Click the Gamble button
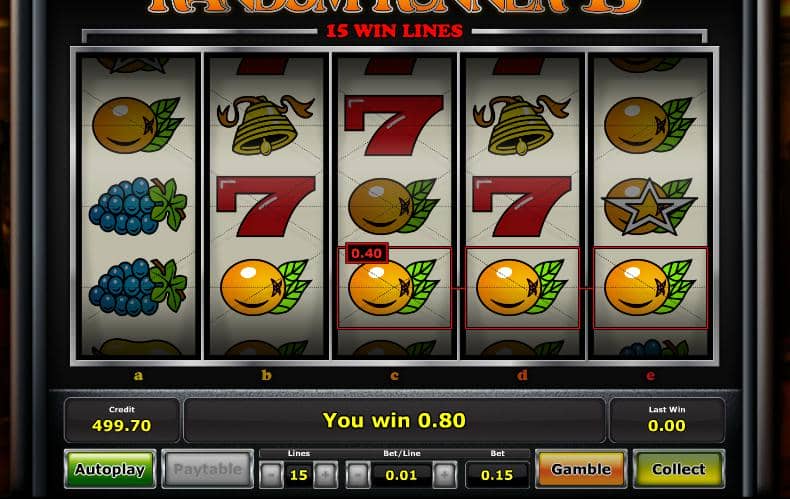Viewport: 790px width, 499px height. [581, 469]
